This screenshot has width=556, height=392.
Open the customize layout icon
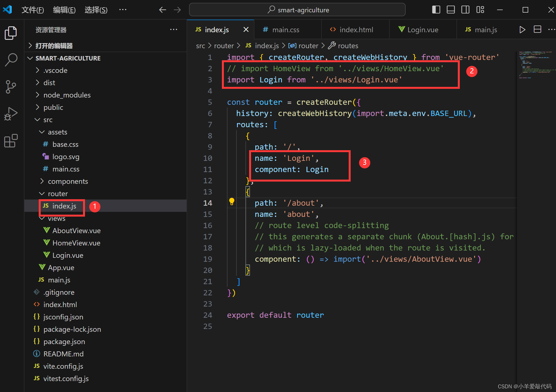click(480, 10)
